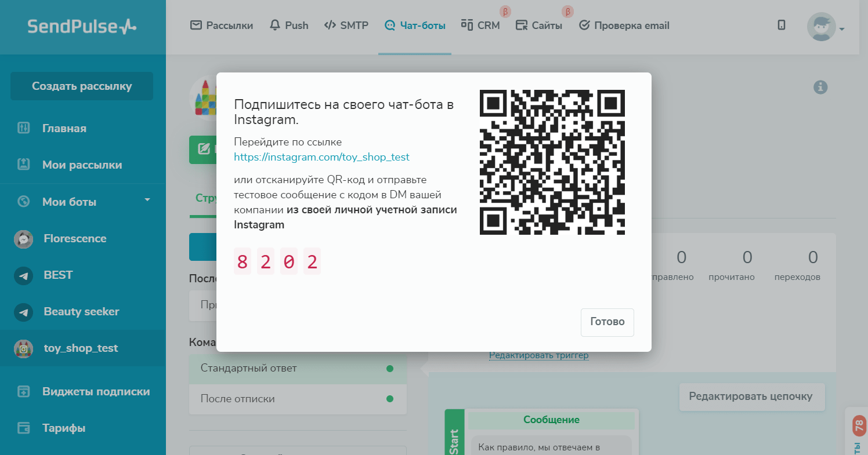This screenshot has height=455, width=868.
Task: Click the Beauty seeker Telegram icon
Action: click(23, 312)
